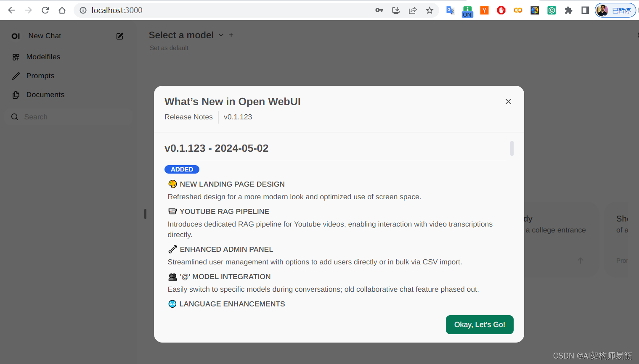View site information icon in address bar
Image resolution: width=639 pixels, height=364 pixels.
coord(83,10)
